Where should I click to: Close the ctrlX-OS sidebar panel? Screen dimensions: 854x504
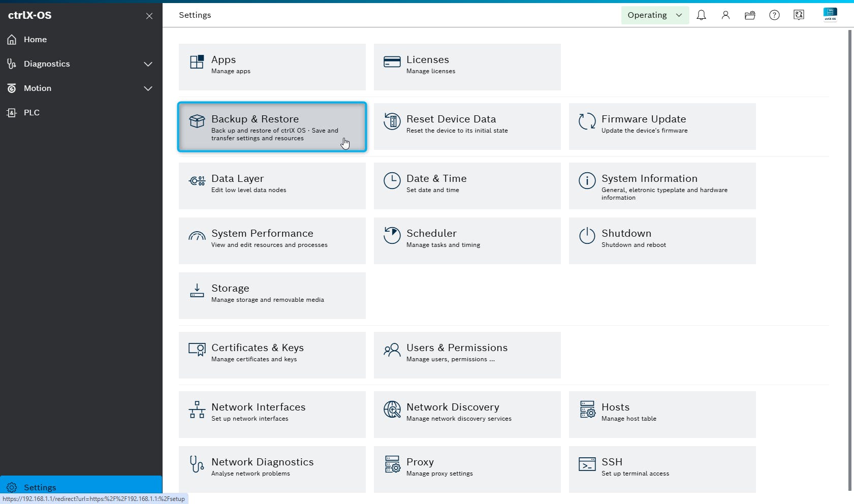[149, 16]
